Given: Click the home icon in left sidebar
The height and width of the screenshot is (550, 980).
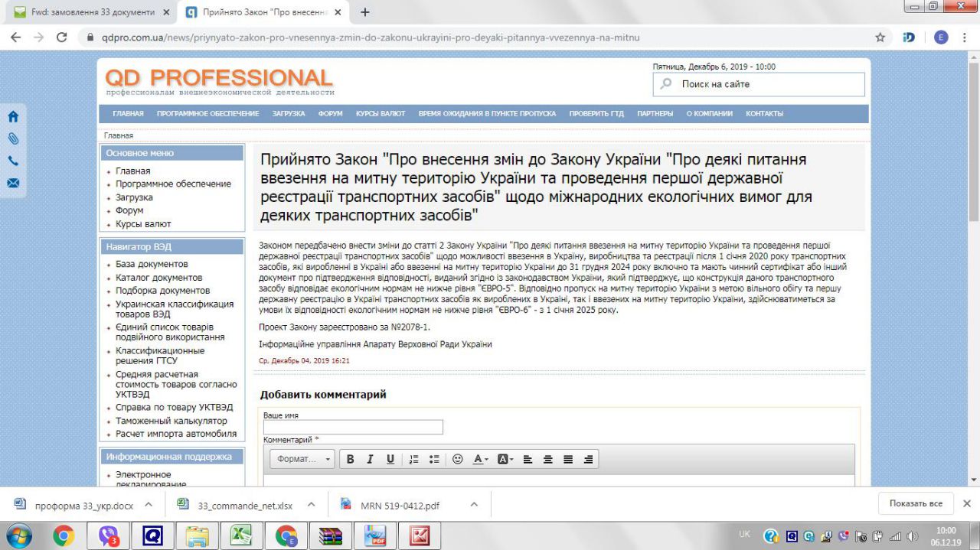Looking at the screenshot, I should (13, 117).
